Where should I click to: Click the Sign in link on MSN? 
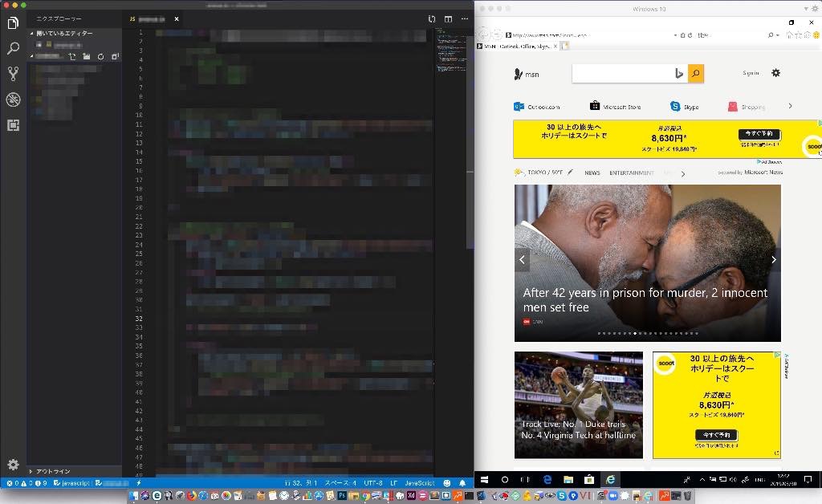click(x=751, y=73)
